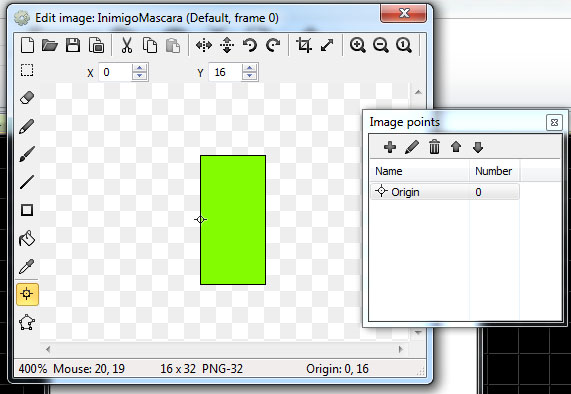Add a new image point

click(x=390, y=147)
